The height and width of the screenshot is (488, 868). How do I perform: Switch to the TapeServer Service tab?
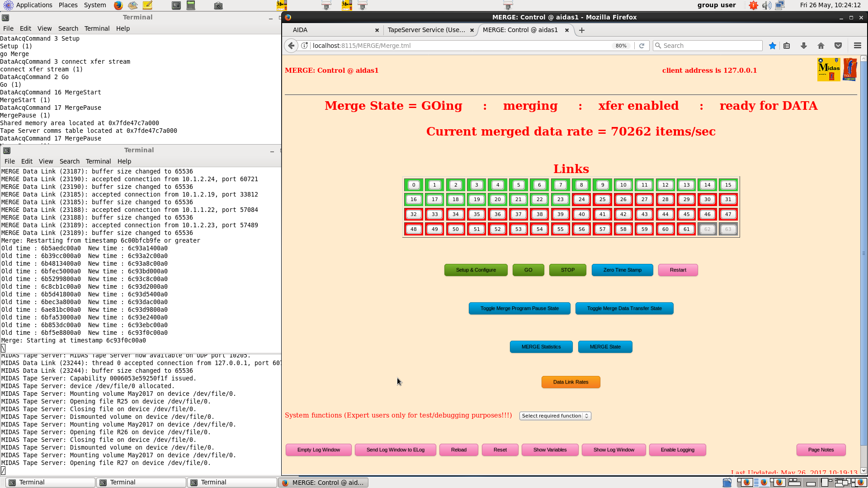click(x=426, y=30)
